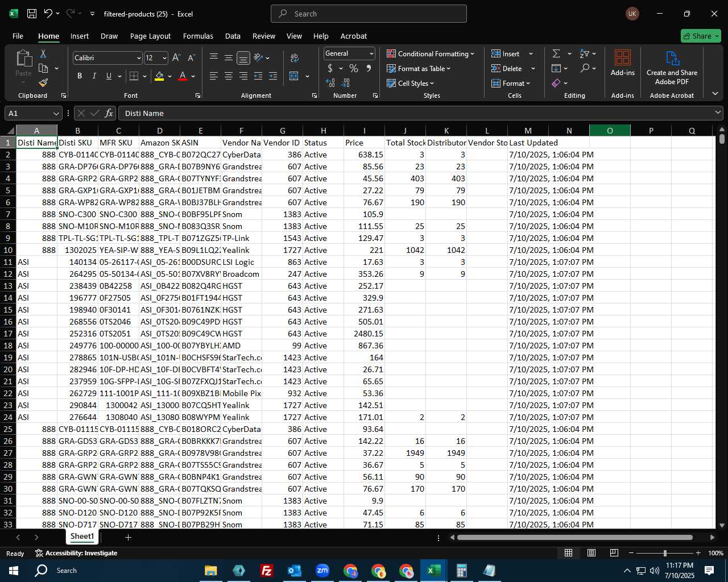Click the Clear eraser icon
This screenshot has height=582, width=728.
(556, 83)
